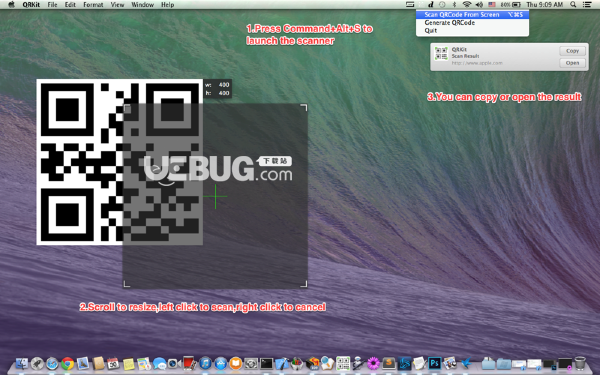This screenshot has width=600, height=375.
Task: Launch Sublime Text from the dock
Action: point(389,364)
